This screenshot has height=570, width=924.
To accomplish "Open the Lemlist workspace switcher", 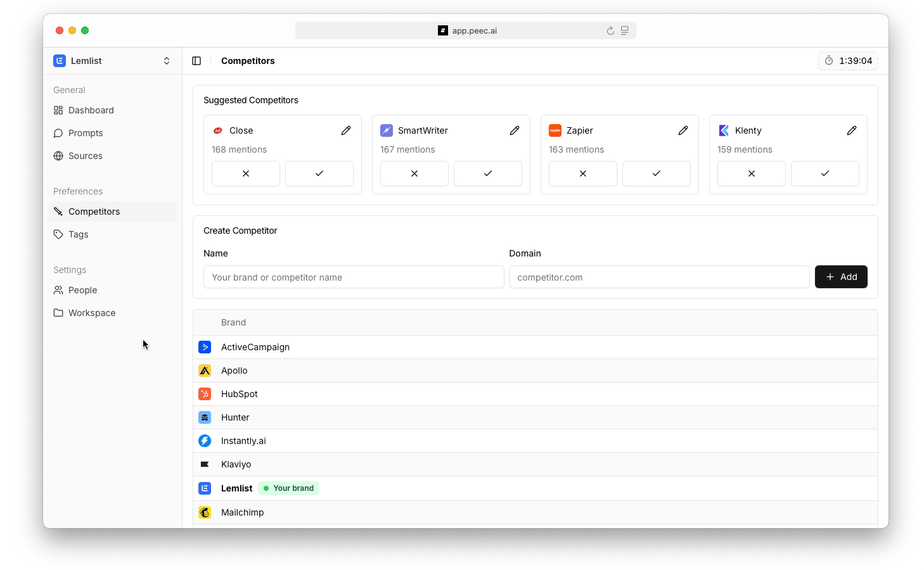I will click(x=112, y=61).
